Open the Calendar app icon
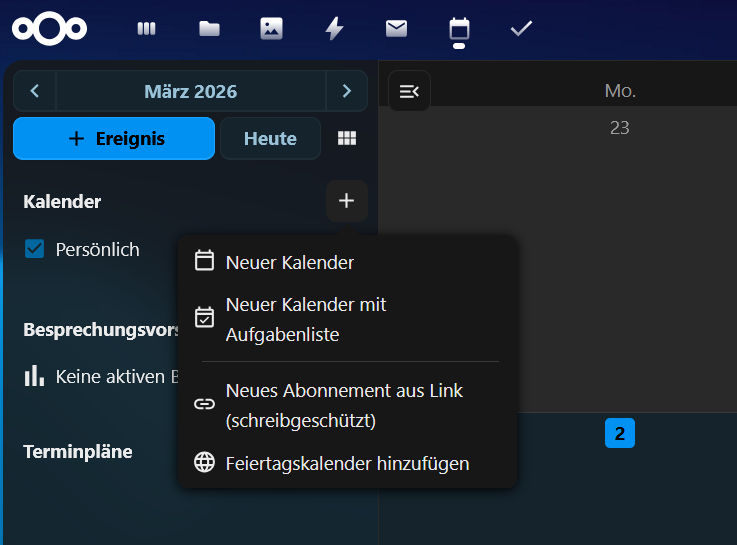 459,30
